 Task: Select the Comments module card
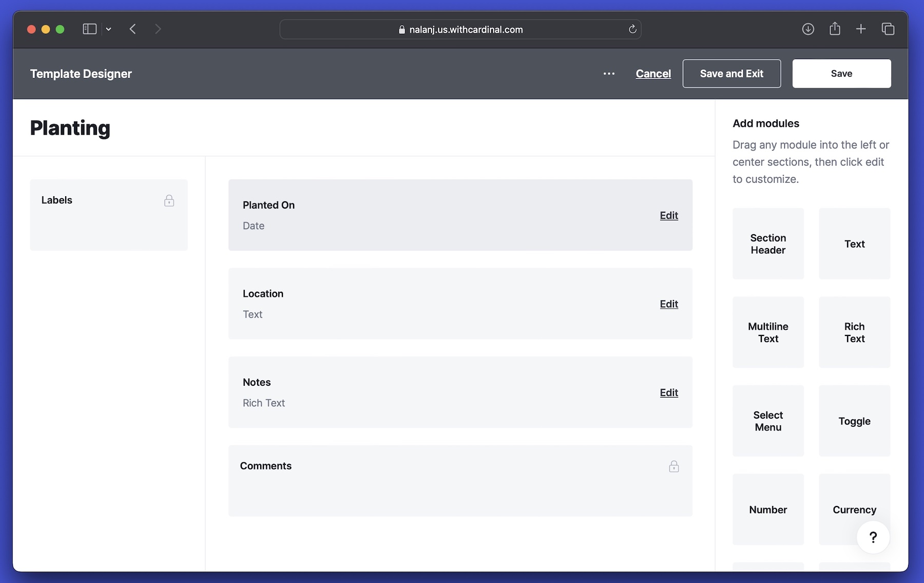tap(460, 481)
